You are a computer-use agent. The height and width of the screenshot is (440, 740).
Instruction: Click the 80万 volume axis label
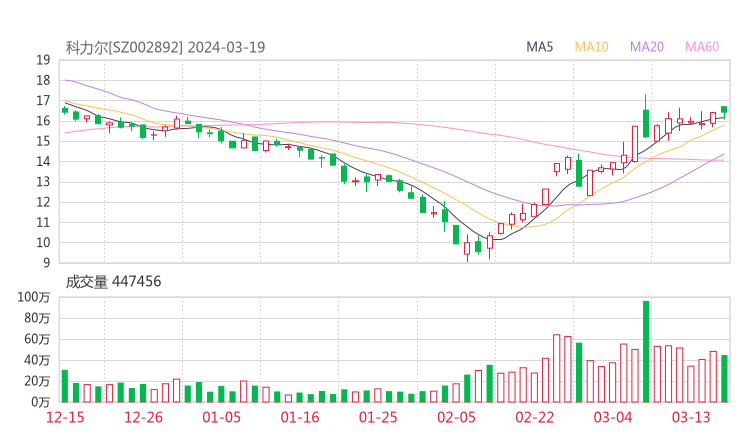37,318
